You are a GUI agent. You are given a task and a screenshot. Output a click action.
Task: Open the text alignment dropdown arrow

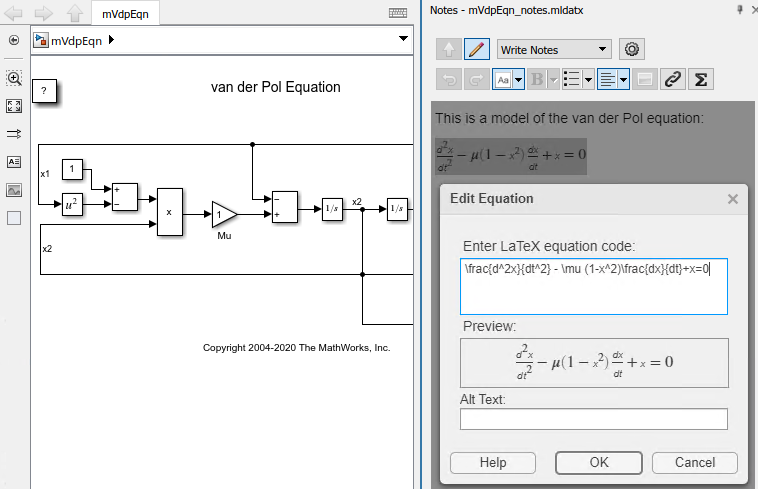coord(623,79)
